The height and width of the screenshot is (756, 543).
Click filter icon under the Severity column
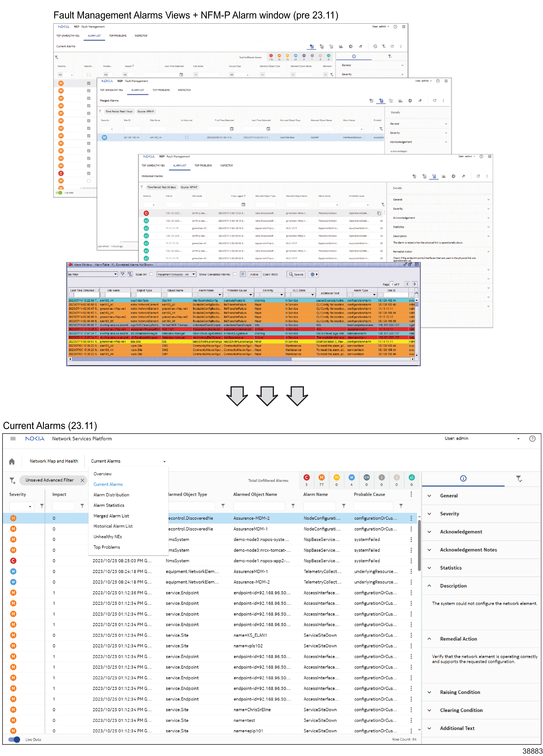coord(42,506)
